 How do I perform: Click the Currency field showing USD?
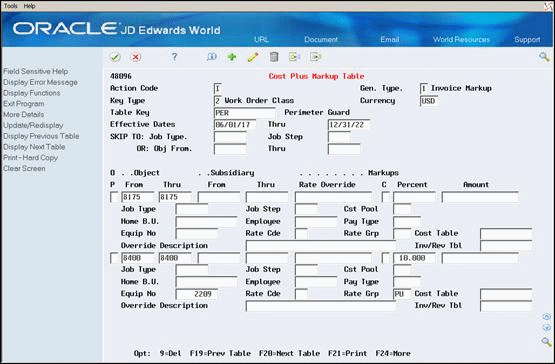pyautogui.click(x=429, y=101)
